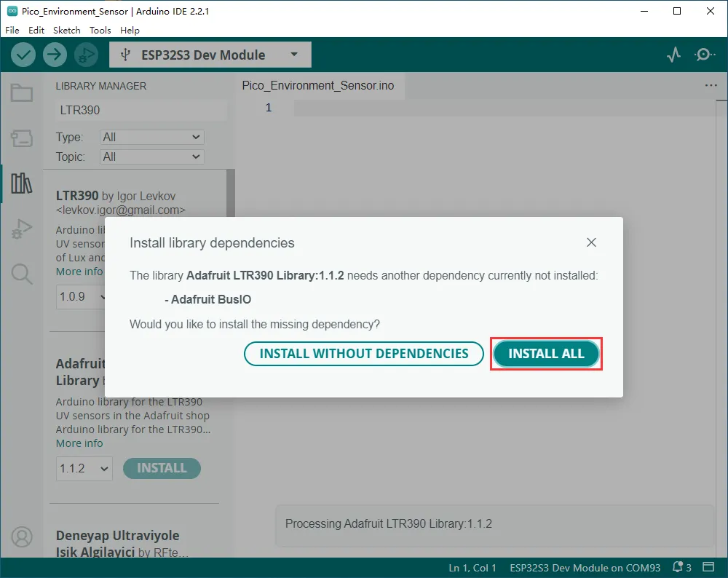728x578 pixels.
Task: Toggle the bottom panel icon in status bar
Action: point(708,567)
